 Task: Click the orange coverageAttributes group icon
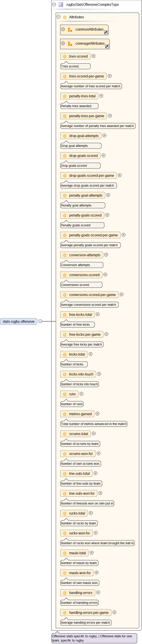click(70, 44)
